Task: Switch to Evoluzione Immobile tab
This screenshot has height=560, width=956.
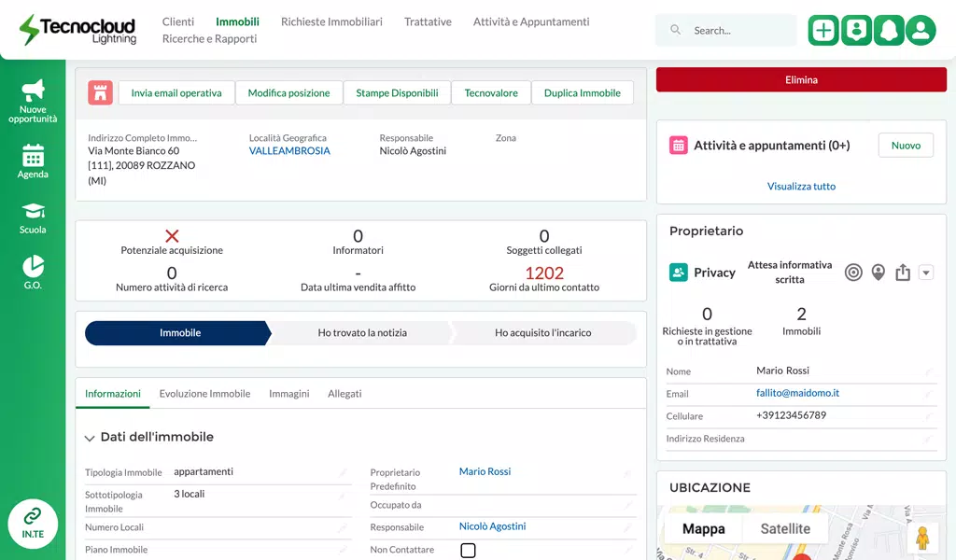Action: (x=204, y=394)
